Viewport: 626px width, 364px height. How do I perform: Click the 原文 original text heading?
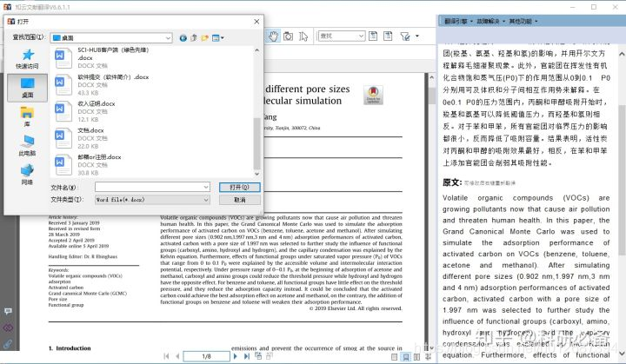[452, 182]
